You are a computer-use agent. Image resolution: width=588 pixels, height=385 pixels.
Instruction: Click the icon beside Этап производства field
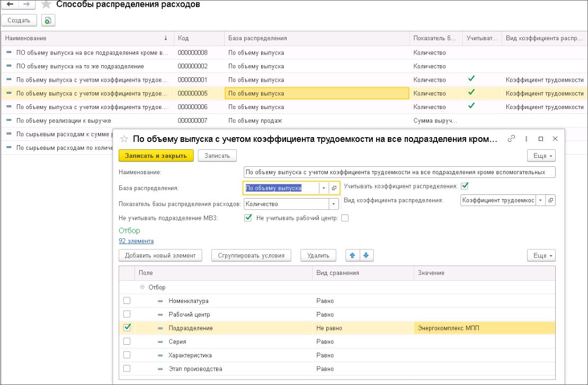pyautogui.click(x=161, y=369)
